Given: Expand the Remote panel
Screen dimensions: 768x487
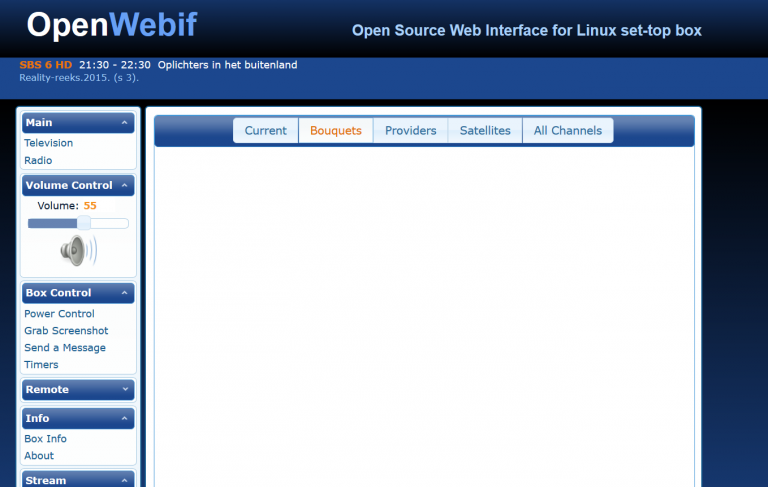Looking at the screenshot, I should coord(125,390).
